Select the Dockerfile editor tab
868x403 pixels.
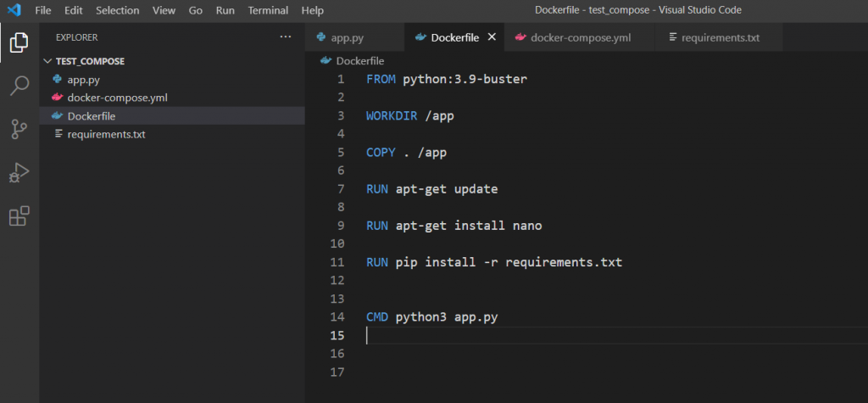pos(454,37)
